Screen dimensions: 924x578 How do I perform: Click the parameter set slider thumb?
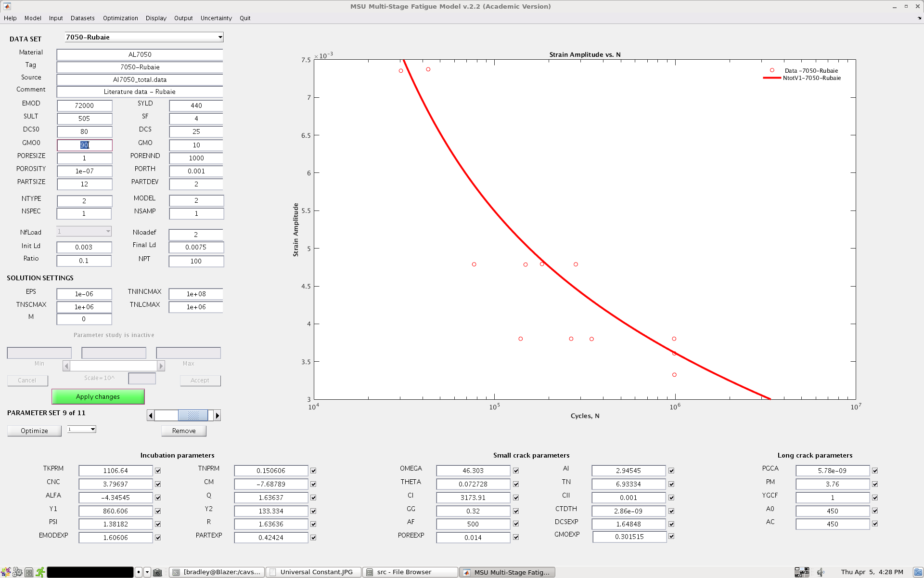click(x=193, y=415)
